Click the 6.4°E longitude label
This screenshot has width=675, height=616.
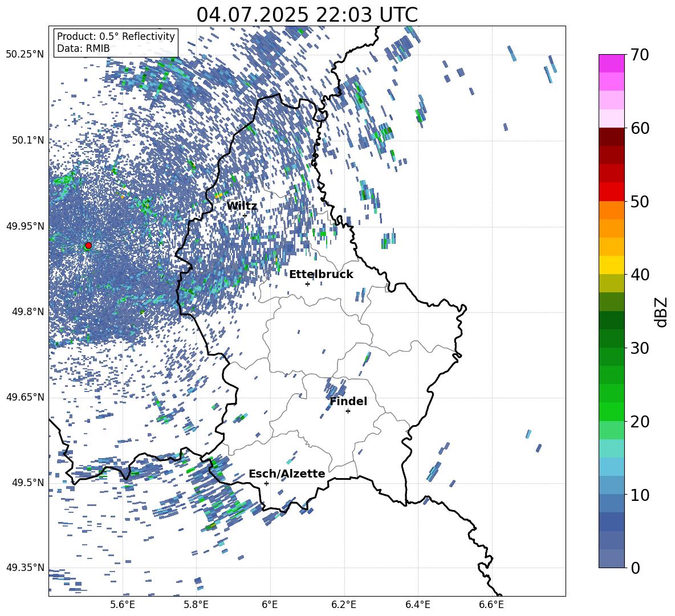[x=417, y=605]
